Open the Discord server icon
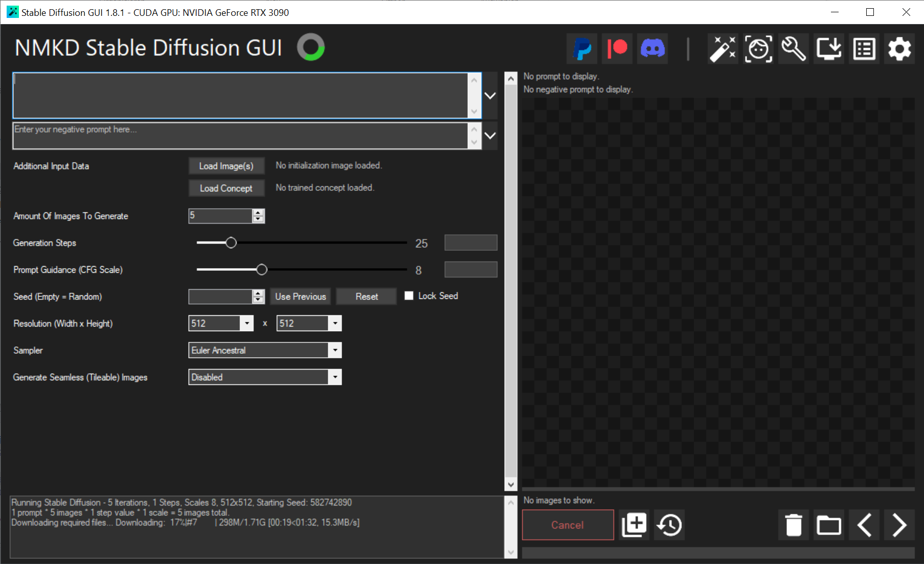Screen dimensions: 924x564 coord(652,49)
